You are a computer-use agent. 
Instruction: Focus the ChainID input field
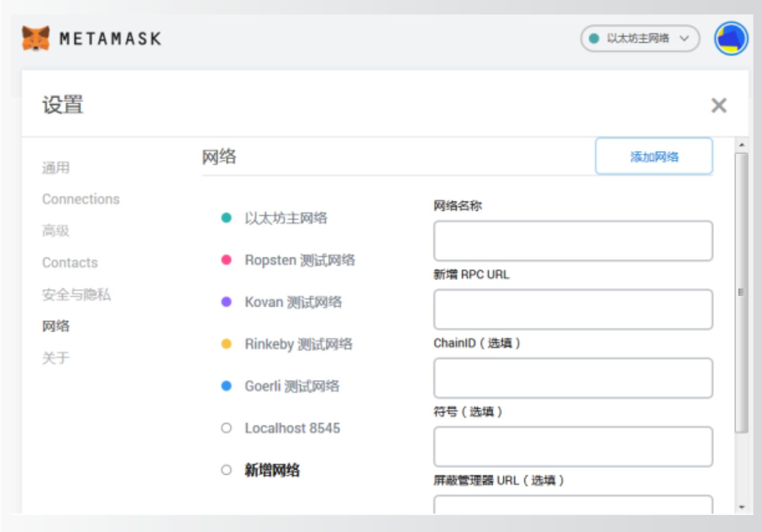(x=573, y=378)
